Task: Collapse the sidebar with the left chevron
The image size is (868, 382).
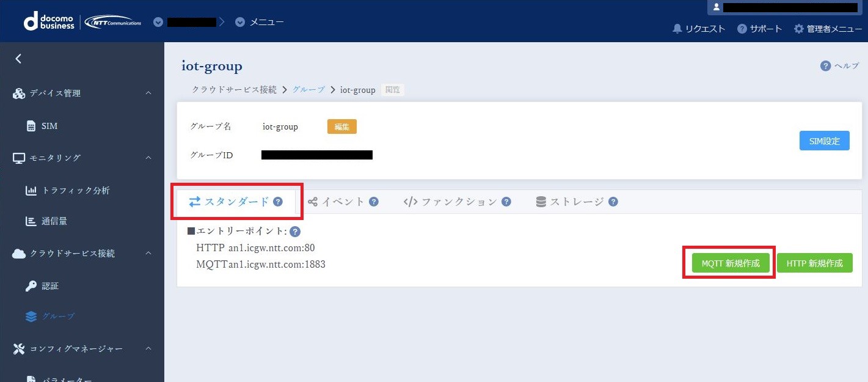Action: click(x=18, y=59)
